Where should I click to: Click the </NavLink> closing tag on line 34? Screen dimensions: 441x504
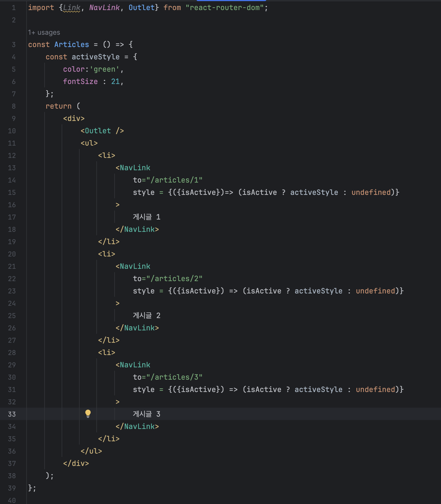point(137,426)
